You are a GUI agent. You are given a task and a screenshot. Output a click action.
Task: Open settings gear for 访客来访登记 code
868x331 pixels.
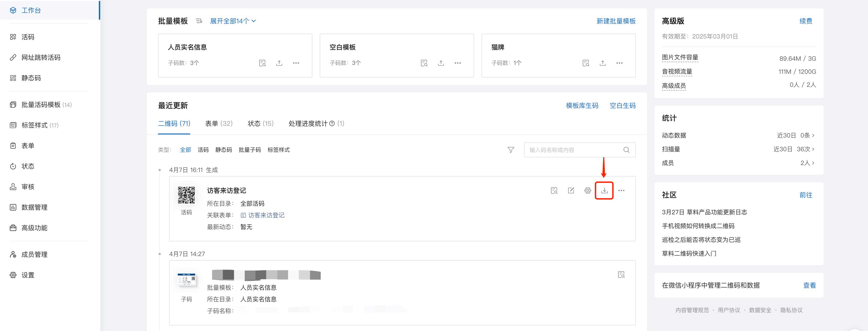pyautogui.click(x=588, y=191)
